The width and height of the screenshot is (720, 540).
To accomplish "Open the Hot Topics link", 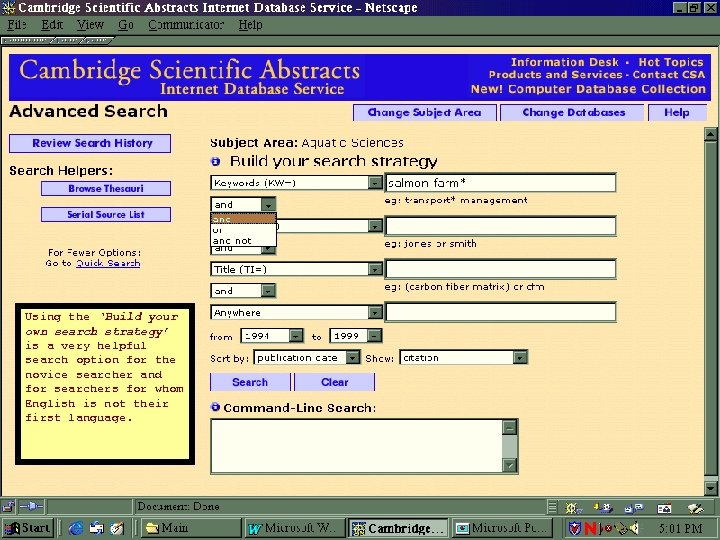I will 671,62.
